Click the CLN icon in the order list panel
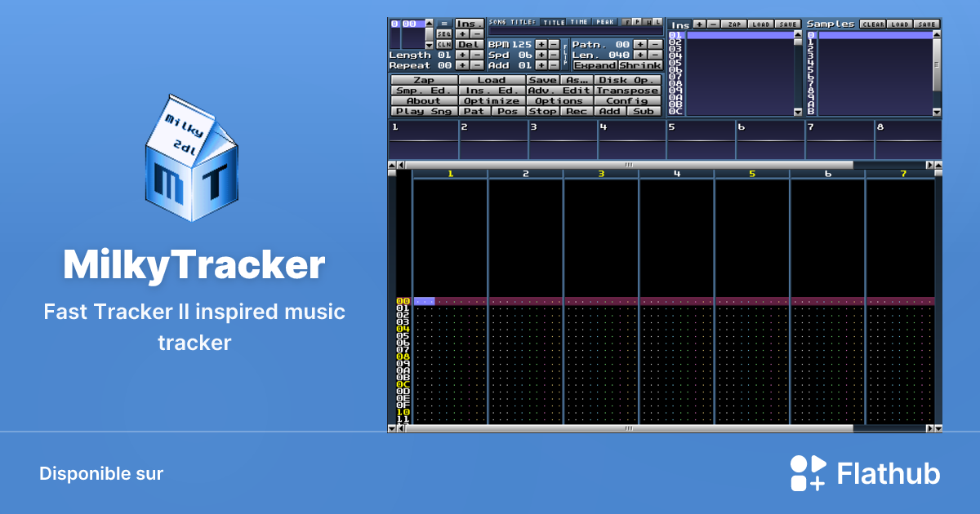 (x=444, y=44)
